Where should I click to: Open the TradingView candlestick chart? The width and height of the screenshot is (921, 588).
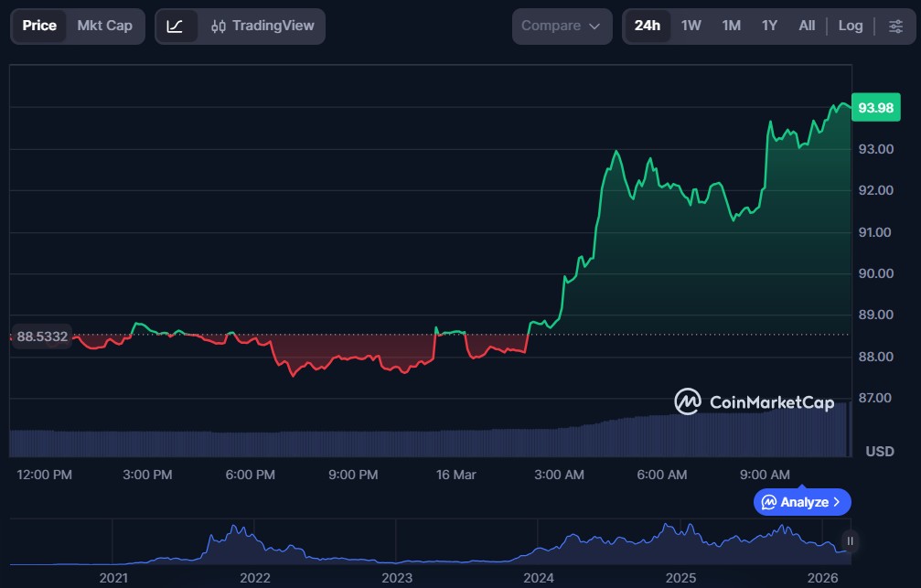261,26
